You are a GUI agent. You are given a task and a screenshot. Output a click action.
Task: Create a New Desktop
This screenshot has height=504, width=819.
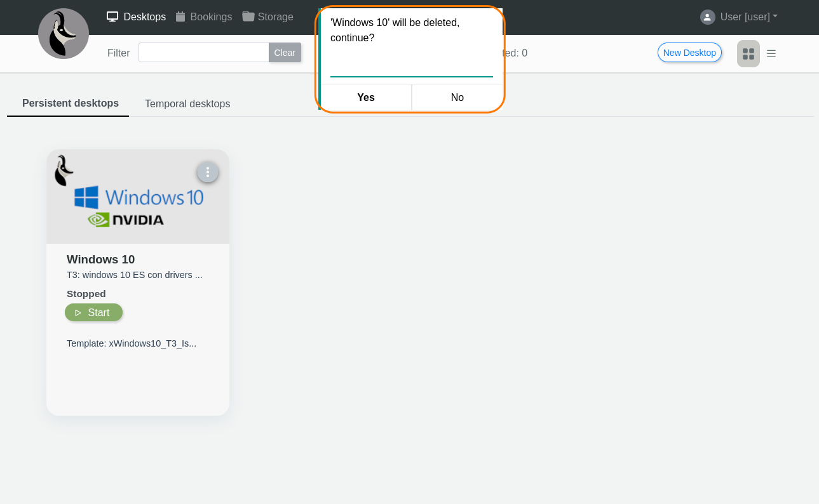point(689,53)
